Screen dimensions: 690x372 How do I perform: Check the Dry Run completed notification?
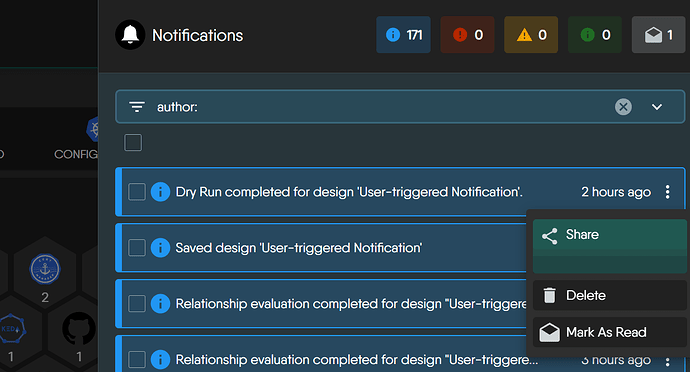pyautogui.click(x=137, y=192)
